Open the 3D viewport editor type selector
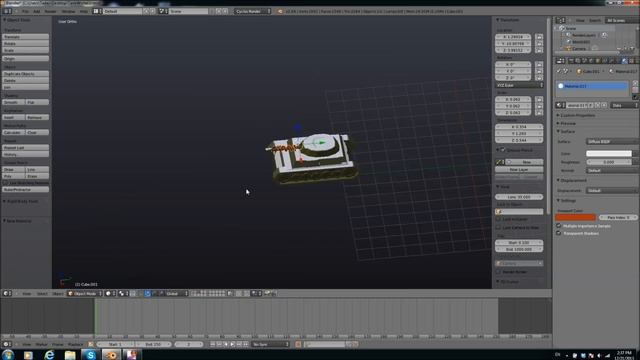640x360 pixels. tap(7, 293)
